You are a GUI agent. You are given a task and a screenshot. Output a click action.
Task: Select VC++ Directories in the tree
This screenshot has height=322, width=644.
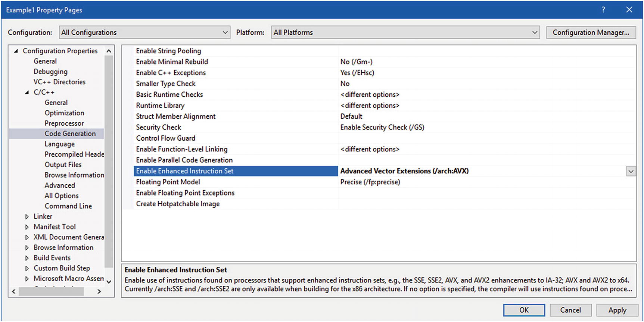(59, 82)
